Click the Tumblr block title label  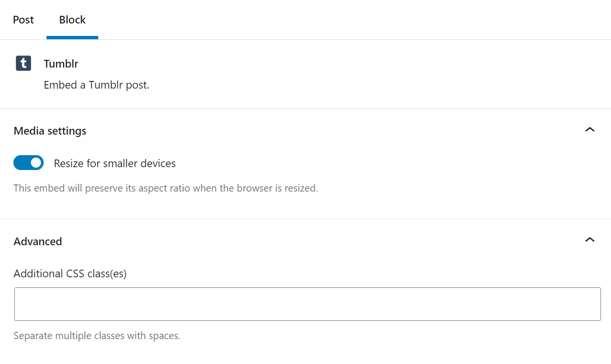click(x=61, y=63)
